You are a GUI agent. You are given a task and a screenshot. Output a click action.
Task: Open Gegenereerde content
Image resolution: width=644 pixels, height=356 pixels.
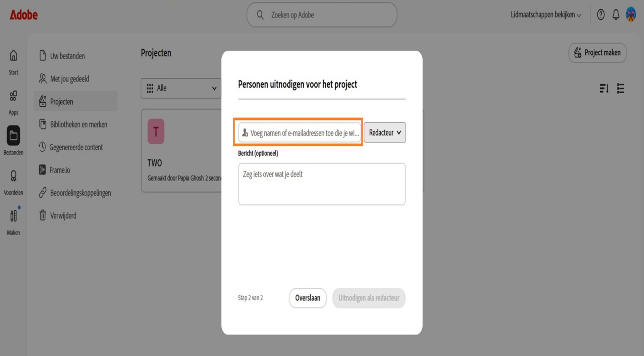tap(75, 147)
